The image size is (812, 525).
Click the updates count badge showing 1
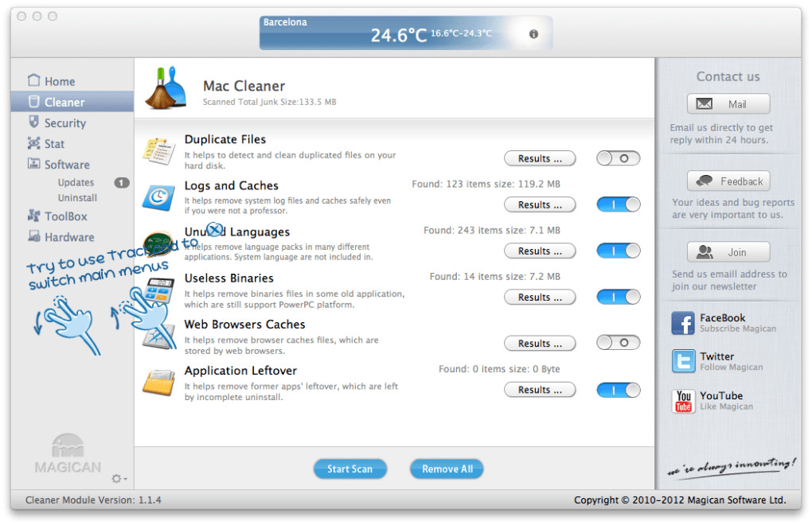tap(122, 183)
